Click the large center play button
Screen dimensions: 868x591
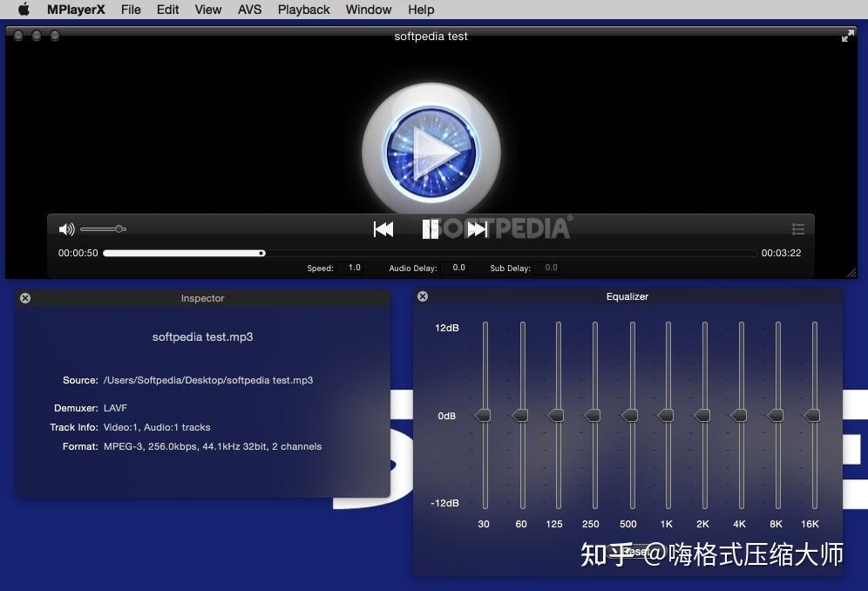click(x=431, y=151)
